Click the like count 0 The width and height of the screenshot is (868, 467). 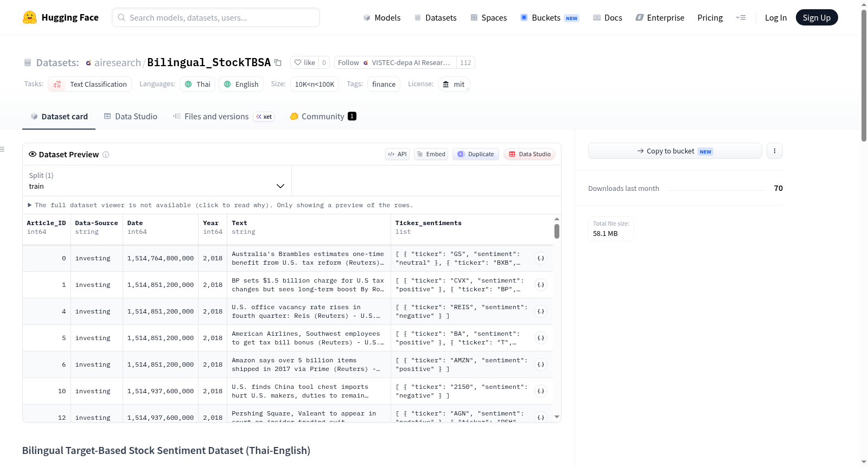(x=324, y=62)
